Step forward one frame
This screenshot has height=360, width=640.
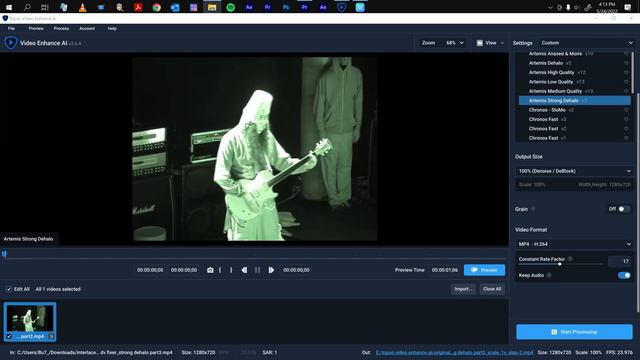(x=271, y=270)
